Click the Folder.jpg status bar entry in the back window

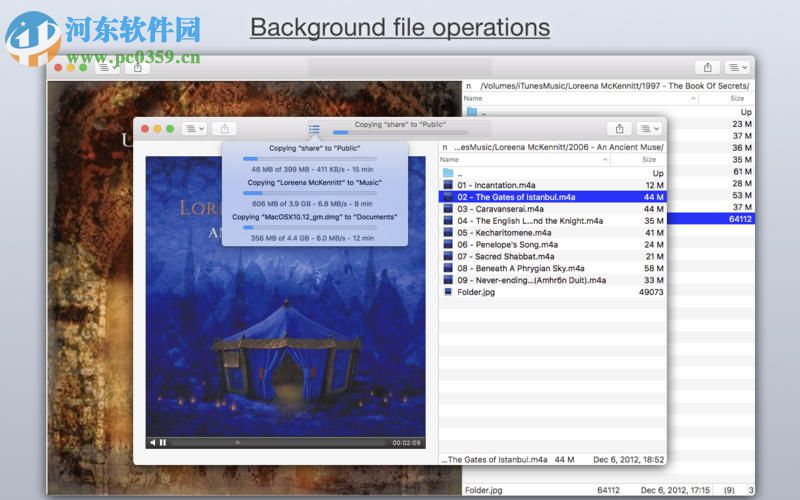pyautogui.click(x=483, y=490)
